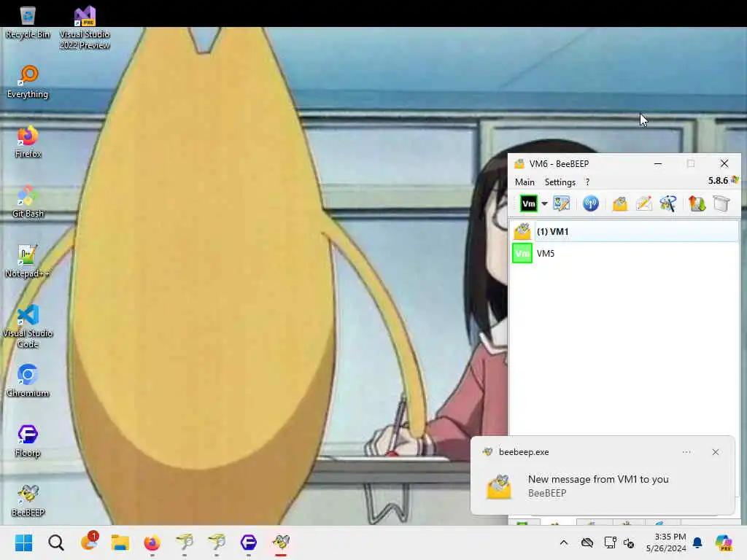Image resolution: width=747 pixels, height=560 pixels.
Task: Open the Notepad++ desktop shortcut
Action: pos(28,262)
